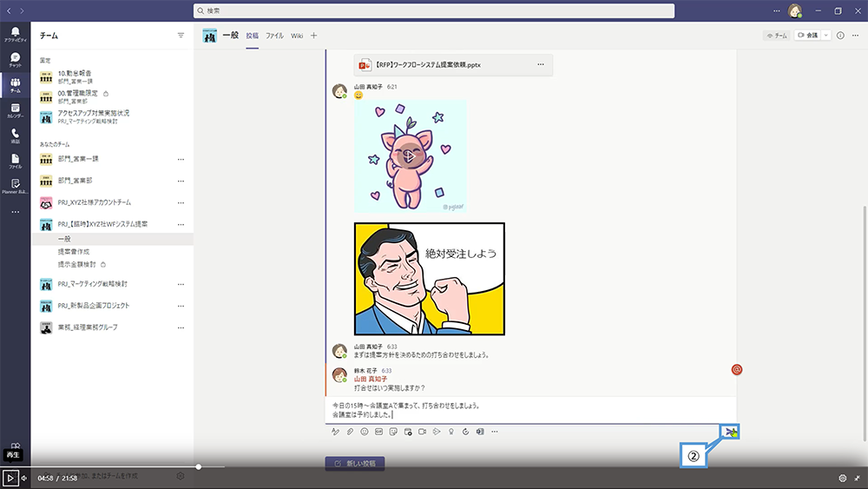Go back with the title bar arrow

click(x=9, y=10)
